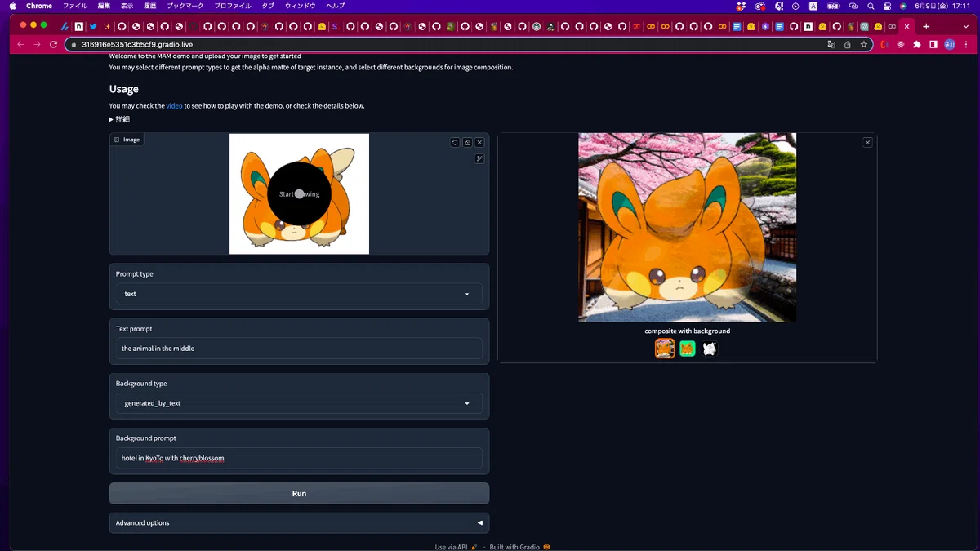This screenshot has height=551, width=980.
Task: Select the green background output thumbnail
Action: click(688, 349)
